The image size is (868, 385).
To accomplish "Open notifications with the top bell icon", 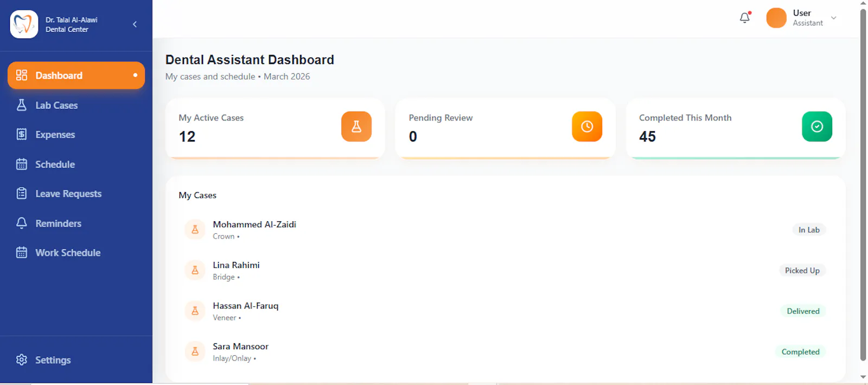I will tap(745, 18).
